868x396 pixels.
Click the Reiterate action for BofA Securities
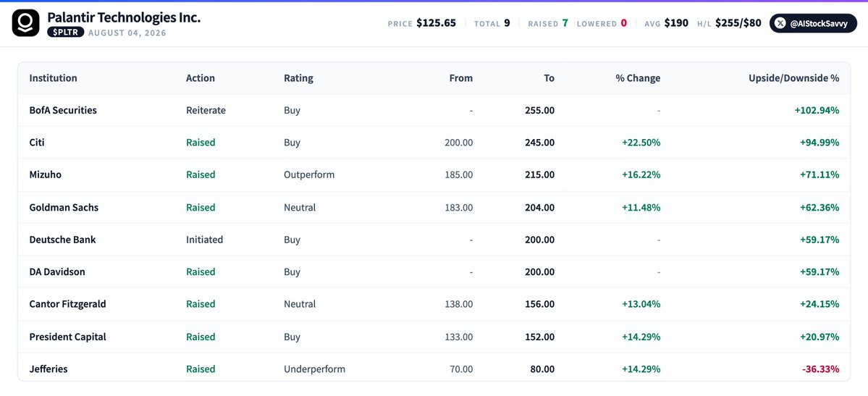coord(206,110)
